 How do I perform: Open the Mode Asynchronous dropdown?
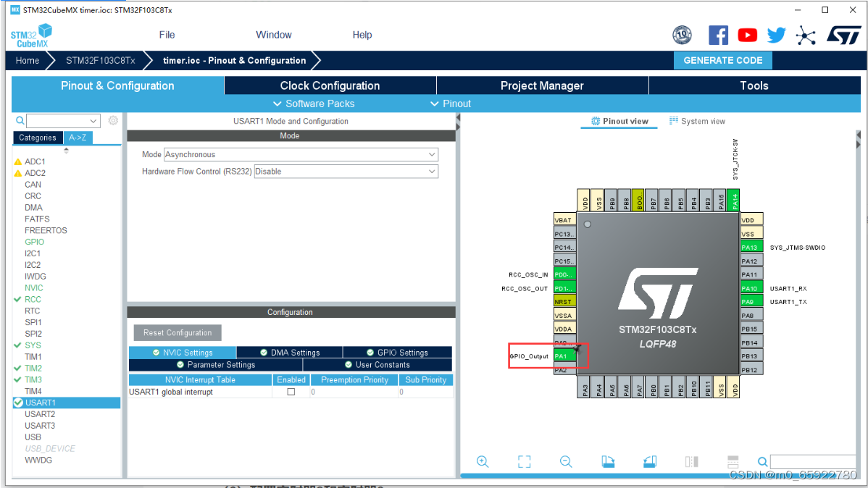click(x=301, y=154)
